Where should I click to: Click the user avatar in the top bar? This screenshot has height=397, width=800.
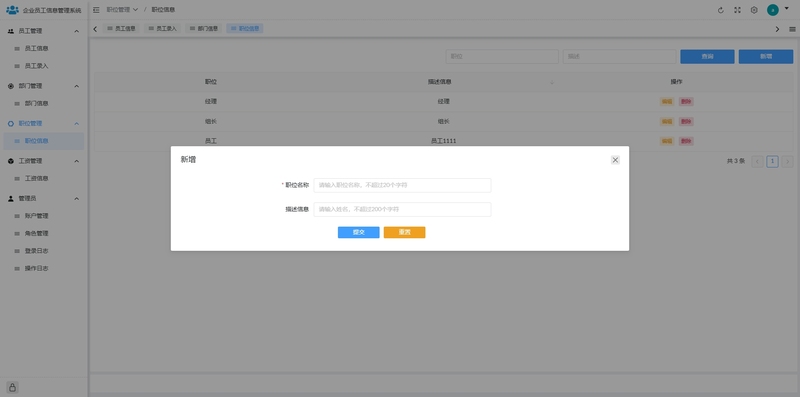pyautogui.click(x=773, y=10)
